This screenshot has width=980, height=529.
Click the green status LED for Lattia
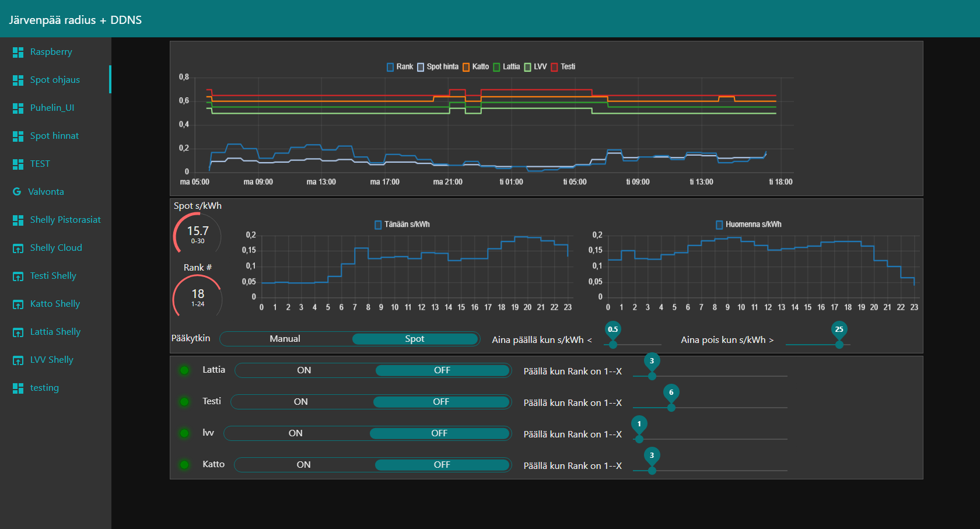[184, 370]
